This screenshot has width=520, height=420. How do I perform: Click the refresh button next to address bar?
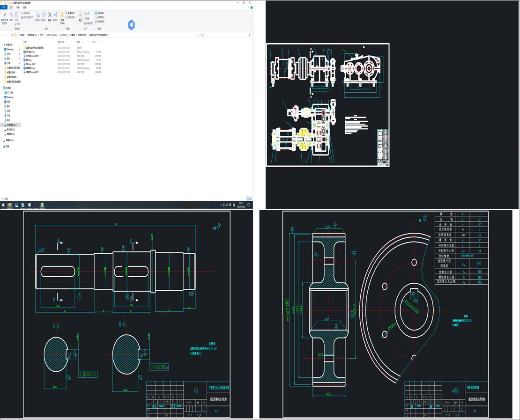pos(202,35)
